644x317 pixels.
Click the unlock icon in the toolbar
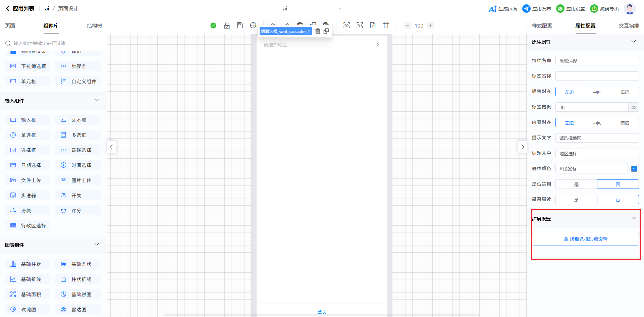227,25
